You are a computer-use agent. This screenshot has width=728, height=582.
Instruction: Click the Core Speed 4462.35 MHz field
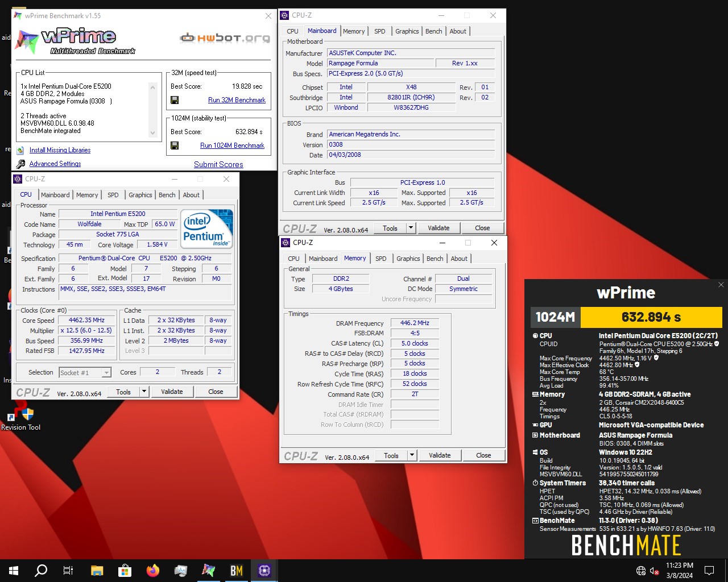[x=86, y=320]
